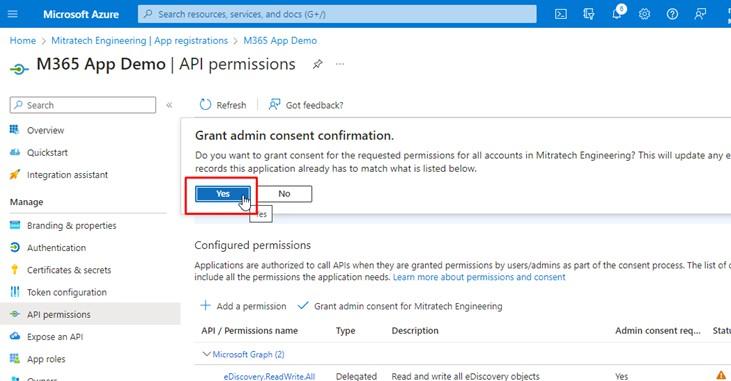Collapse the left sidebar menu
The image size is (731, 381).
coord(169,105)
